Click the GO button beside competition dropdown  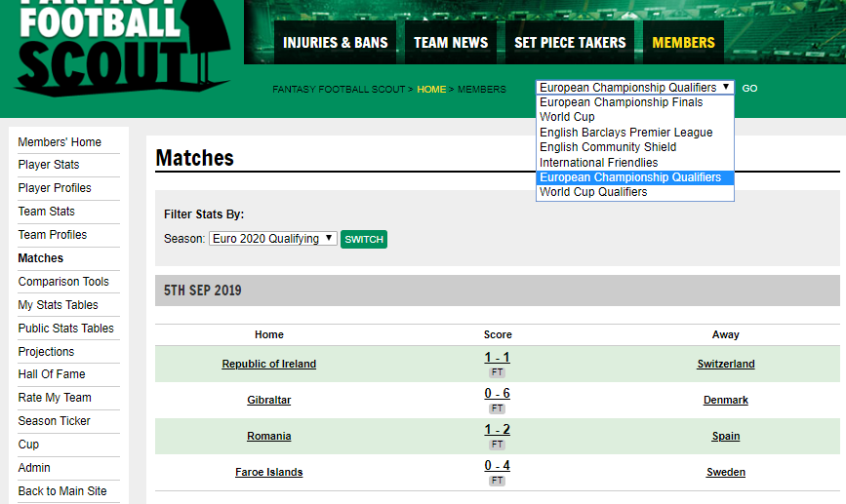749,89
